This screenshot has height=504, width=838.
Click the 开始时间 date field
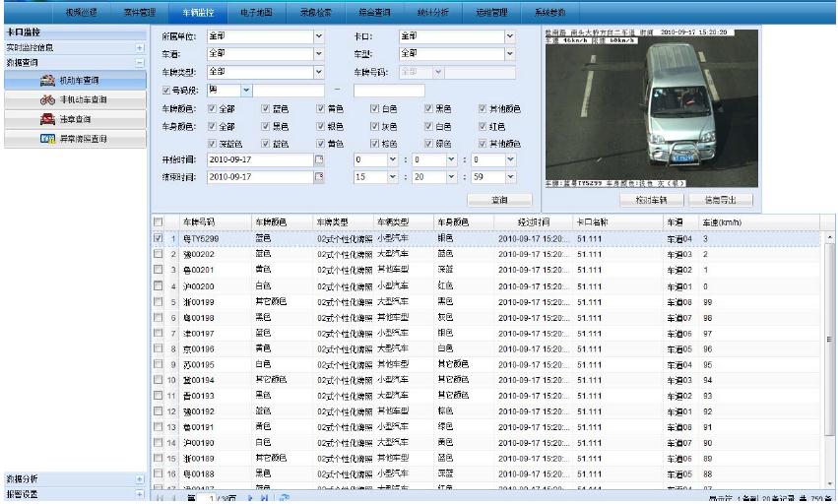tap(260, 159)
